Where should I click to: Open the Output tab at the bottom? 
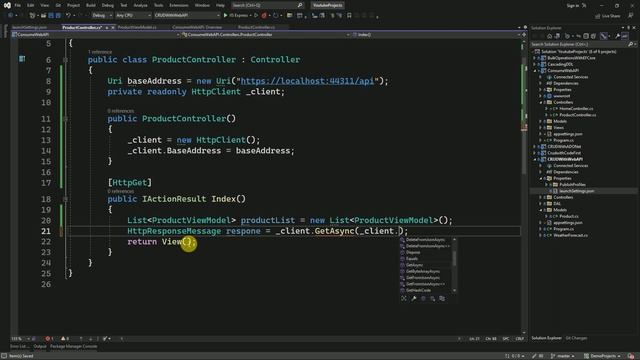click(x=40, y=347)
